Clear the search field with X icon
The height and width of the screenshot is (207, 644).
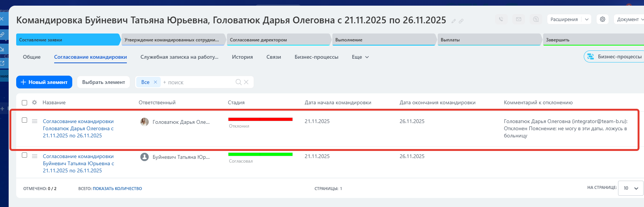246,82
